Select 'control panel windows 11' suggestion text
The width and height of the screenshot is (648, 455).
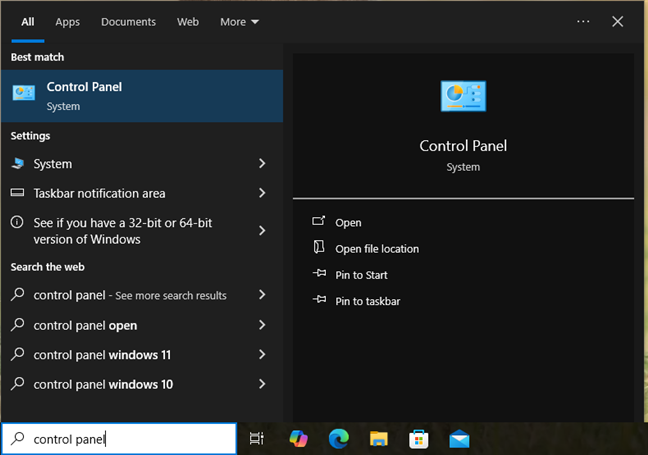click(102, 355)
